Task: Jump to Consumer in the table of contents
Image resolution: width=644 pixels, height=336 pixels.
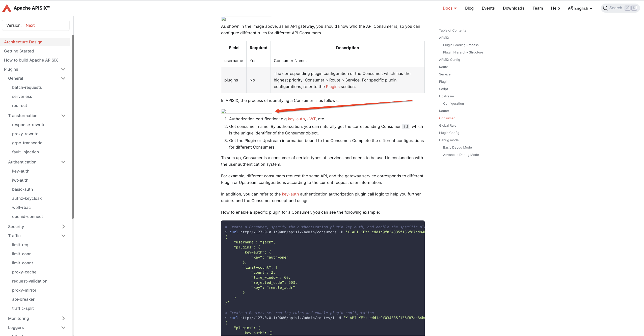Action: [x=446, y=118]
